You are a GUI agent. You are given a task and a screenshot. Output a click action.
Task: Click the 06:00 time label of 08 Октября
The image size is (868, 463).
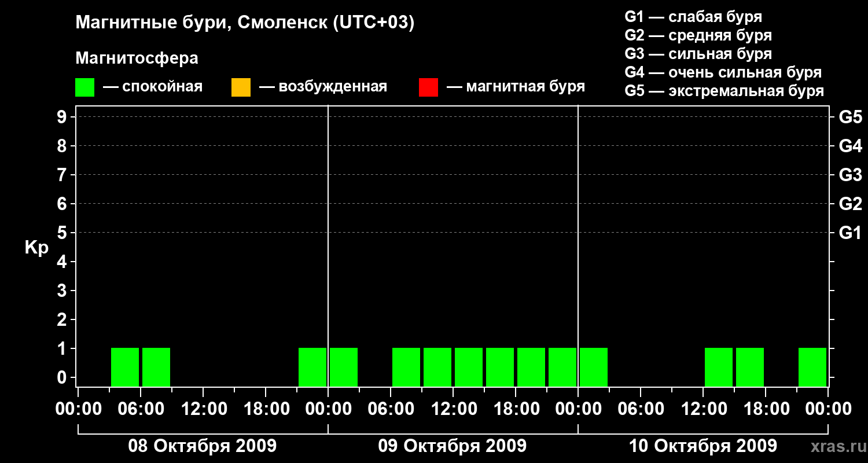pos(141,409)
